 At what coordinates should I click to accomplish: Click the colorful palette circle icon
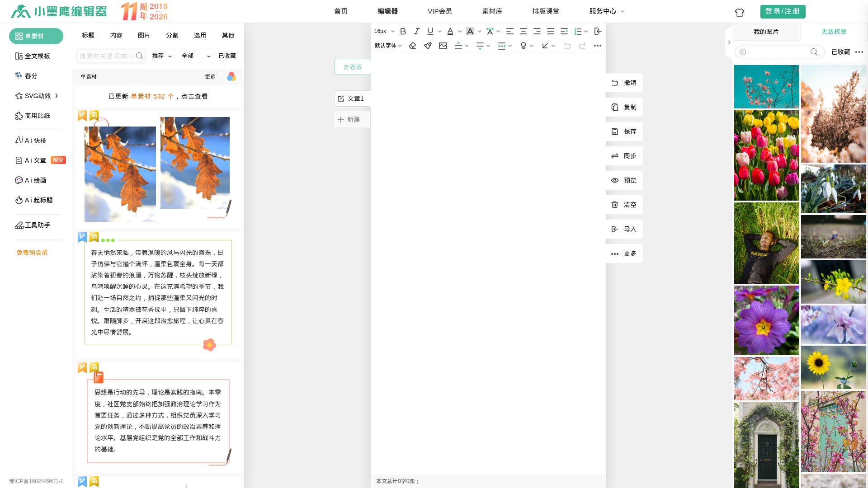point(231,77)
